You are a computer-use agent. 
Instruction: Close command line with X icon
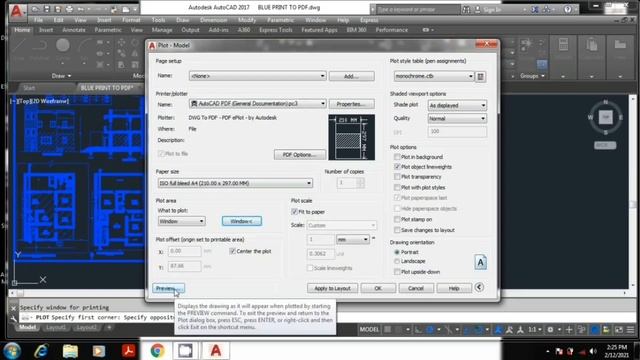click(x=13, y=308)
